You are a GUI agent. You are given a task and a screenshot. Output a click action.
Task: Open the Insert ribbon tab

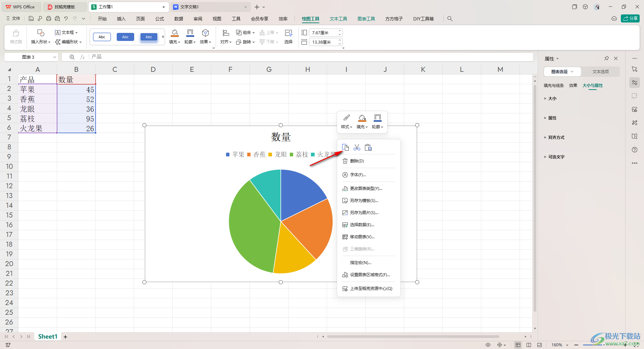point(121,19)
